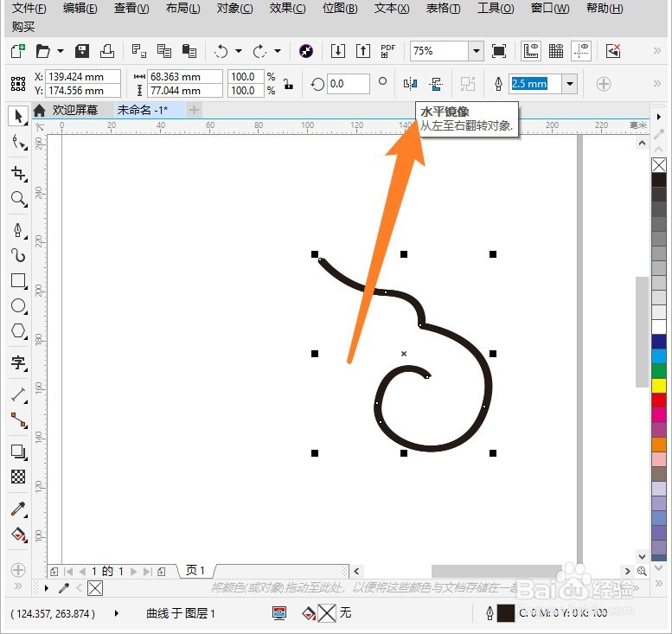Select the Connector tool
This screenshot has width=672, height=634.
(x=19, y=419)
